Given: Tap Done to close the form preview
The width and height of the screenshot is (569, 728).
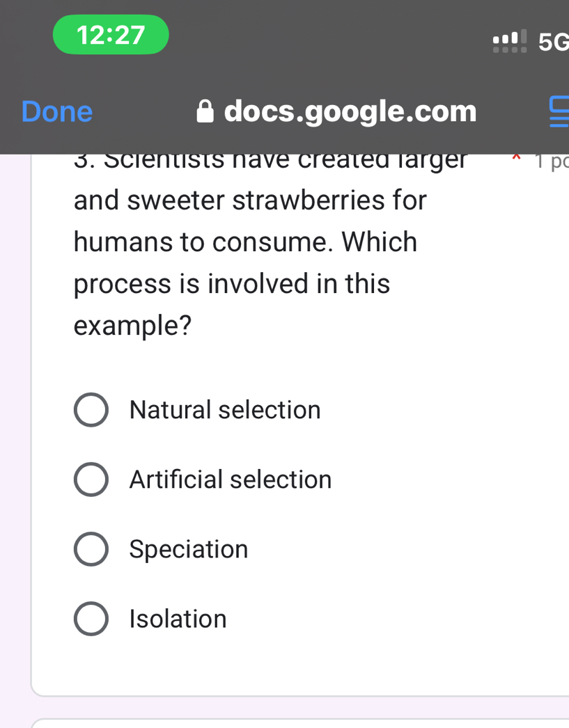Looking at the screenshot, I should (x=56, y=111).
